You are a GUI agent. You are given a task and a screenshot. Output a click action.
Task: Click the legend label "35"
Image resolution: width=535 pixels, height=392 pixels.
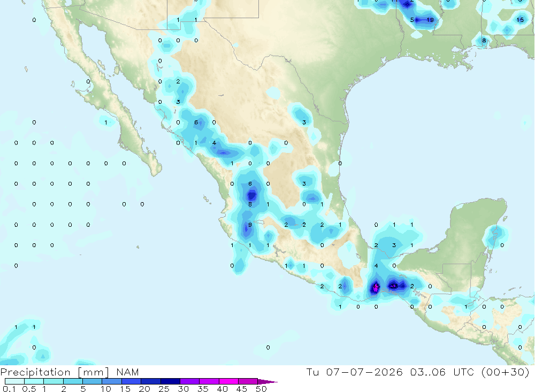click(203, 389)
